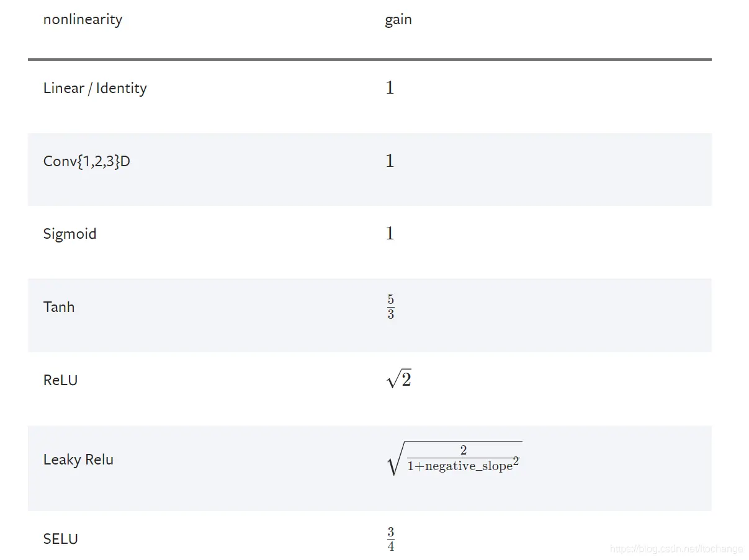
Task: Select the 'ReLU' row label
Action: [60, 380]
